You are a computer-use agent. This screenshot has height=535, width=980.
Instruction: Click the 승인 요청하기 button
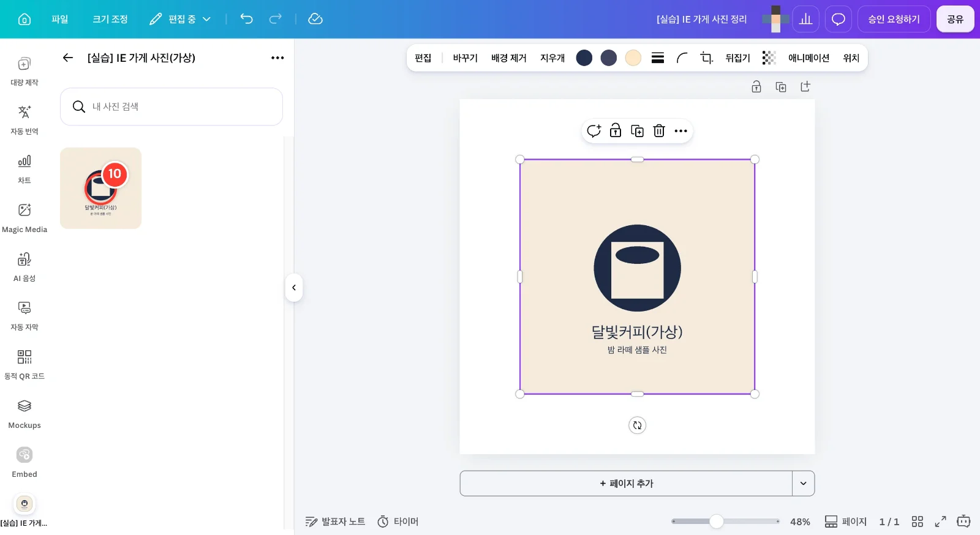894,19
